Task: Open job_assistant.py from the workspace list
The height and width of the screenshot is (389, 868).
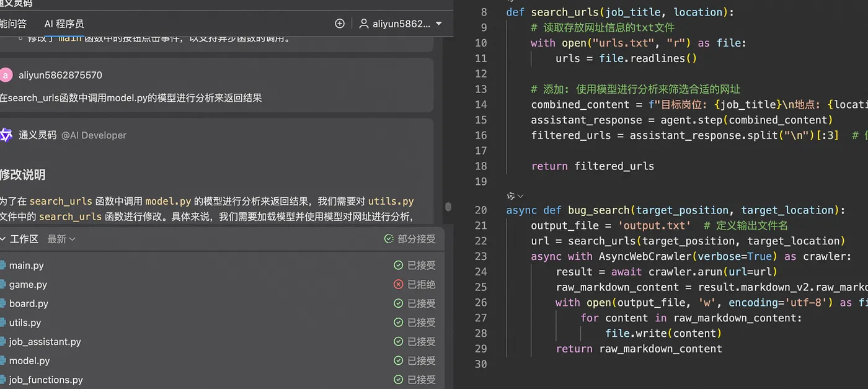Action: tap(45, 342)
